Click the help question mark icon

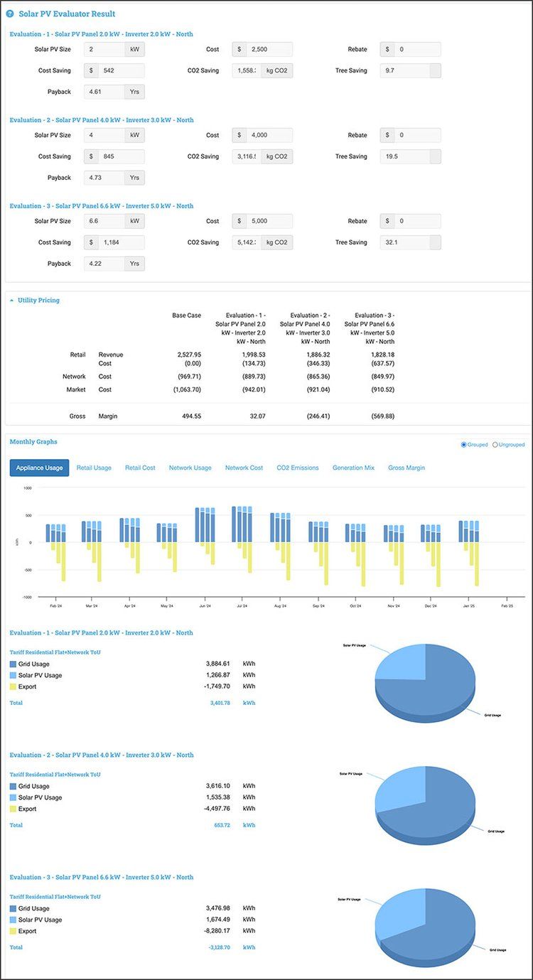click(x=10, y=14)
